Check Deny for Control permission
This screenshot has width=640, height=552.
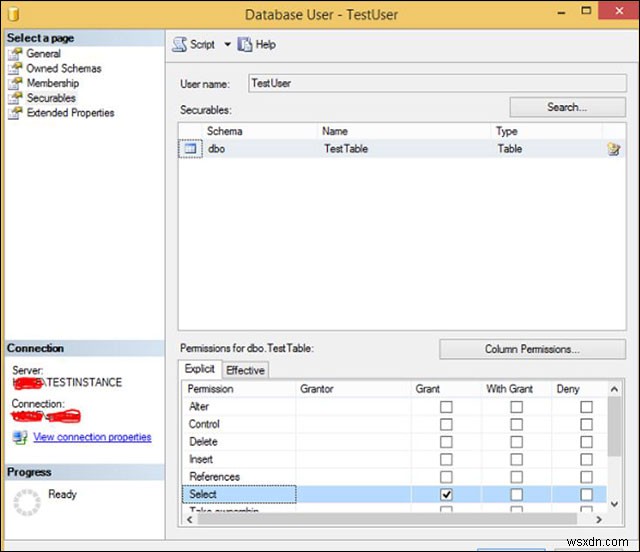[x=587, y=424]
